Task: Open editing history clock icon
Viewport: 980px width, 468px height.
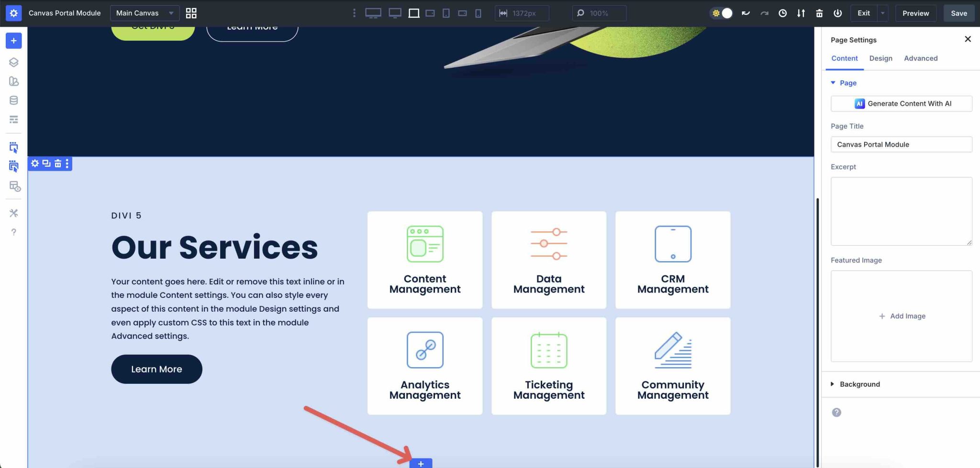Action: [x=782, y=13]
